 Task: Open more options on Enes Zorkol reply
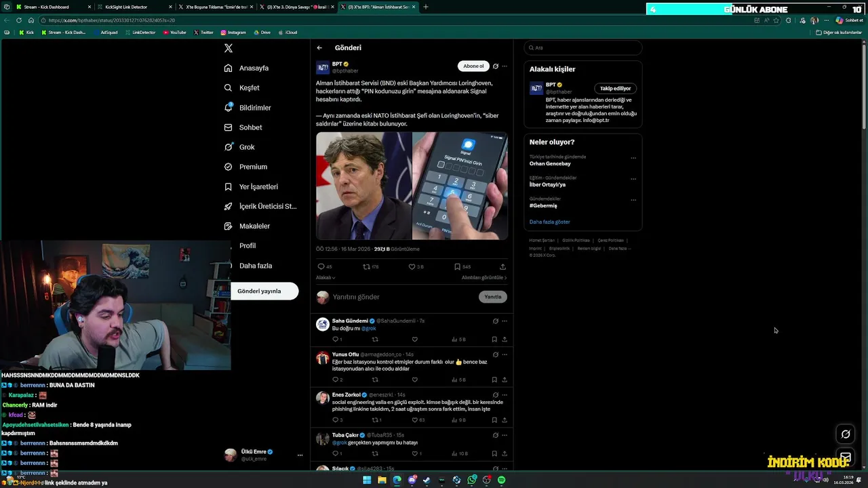[504, 395]
